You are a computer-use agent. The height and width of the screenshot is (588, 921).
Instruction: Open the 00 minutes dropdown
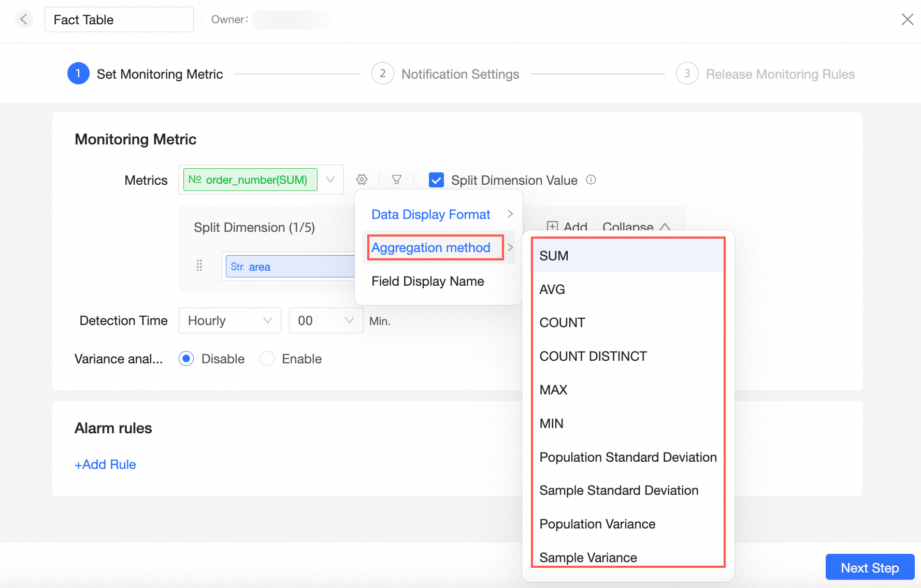tap(326, 320)
